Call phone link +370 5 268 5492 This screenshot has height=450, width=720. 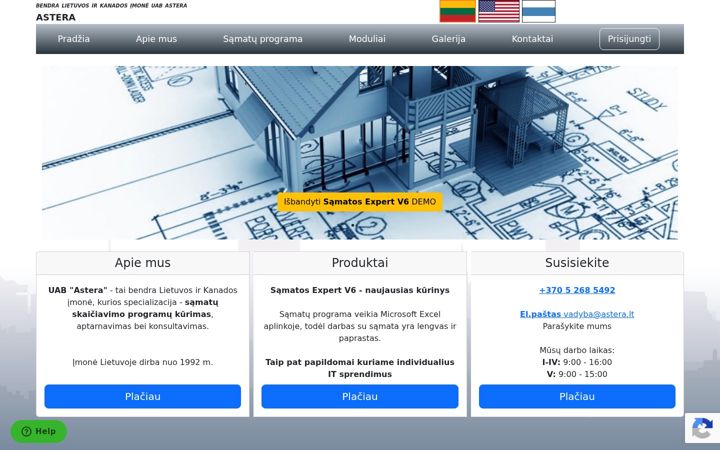point(577,290)
